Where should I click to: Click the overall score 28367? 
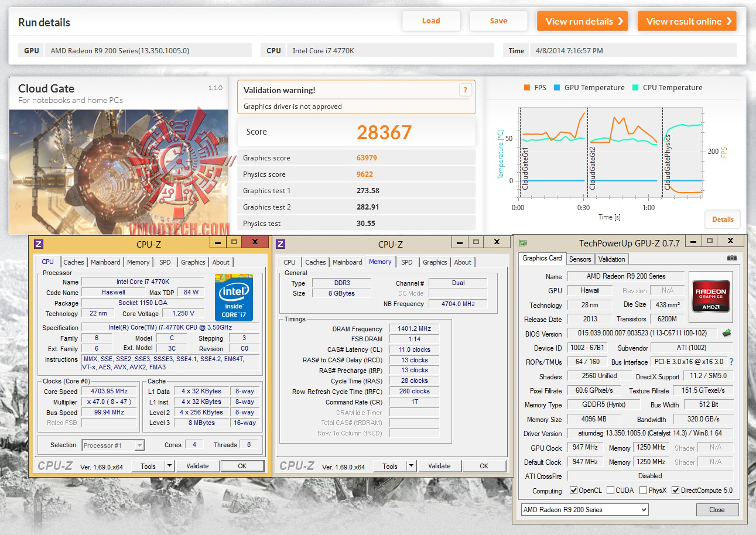pos(384,132)
